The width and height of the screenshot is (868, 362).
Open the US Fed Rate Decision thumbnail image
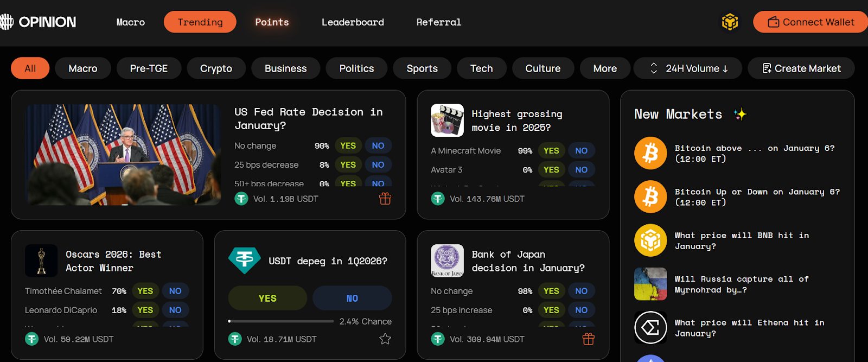[123, 155]
